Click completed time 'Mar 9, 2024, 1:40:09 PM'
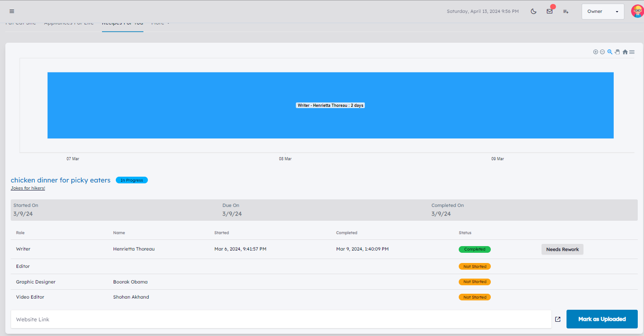This screenshot has height=336, width=644. [363, 249]
